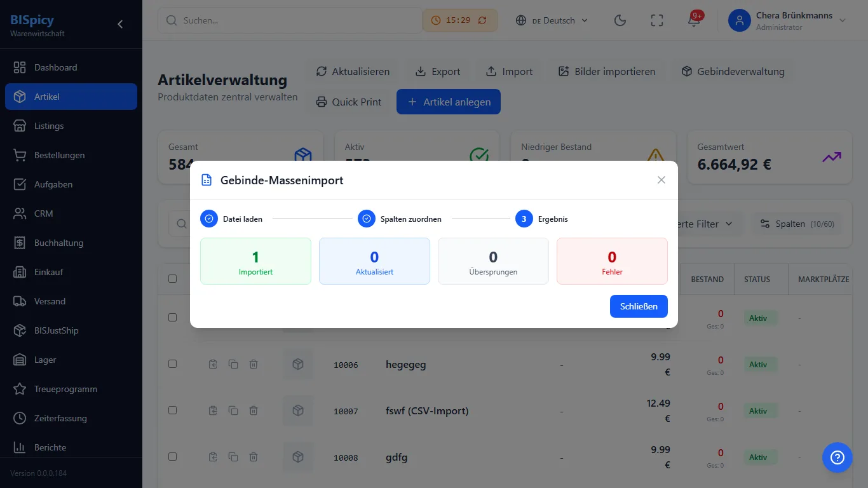This screenshot has height=488, width=868.
Task: Click the session timer refresh icon
Action: pyautogui.click(x=482, y=20)
